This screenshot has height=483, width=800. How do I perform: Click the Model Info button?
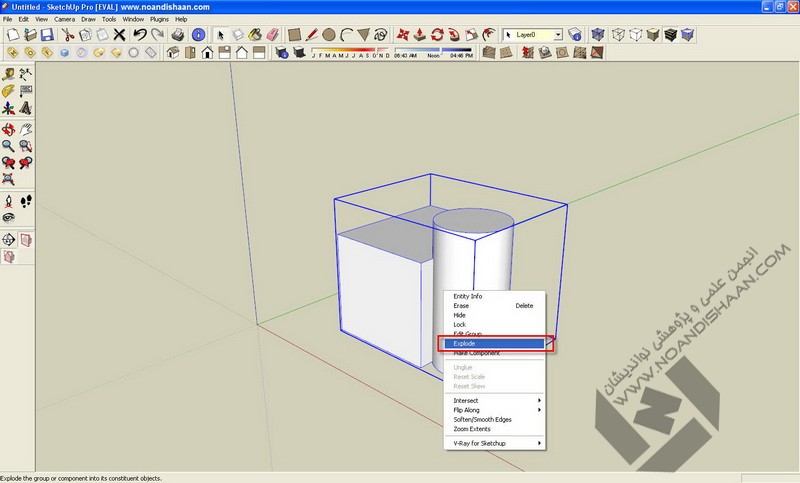[199, 34]
